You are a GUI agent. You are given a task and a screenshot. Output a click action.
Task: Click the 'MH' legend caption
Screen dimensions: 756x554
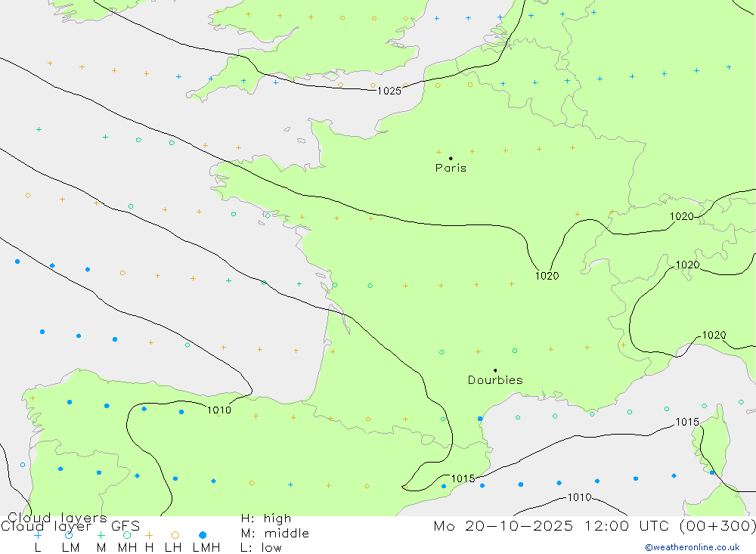click(x=127, y=548)
